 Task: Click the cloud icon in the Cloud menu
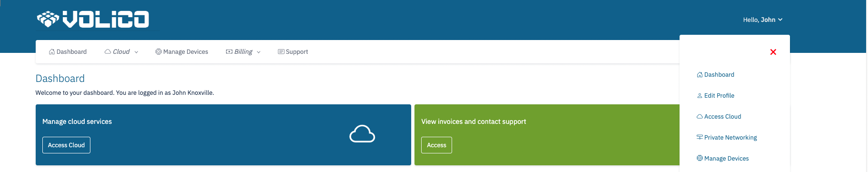click(x=108, y=52)
